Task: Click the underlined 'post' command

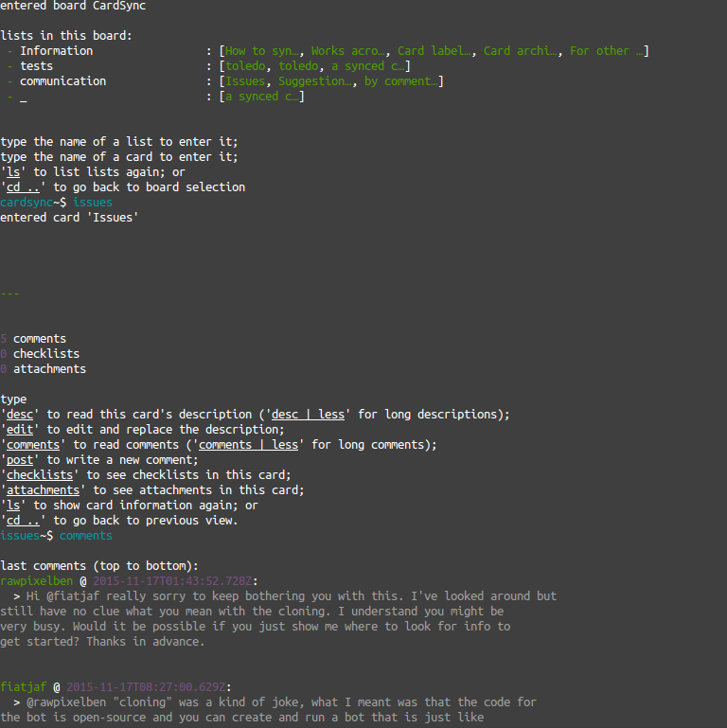Action: click(x=20, y=460)
